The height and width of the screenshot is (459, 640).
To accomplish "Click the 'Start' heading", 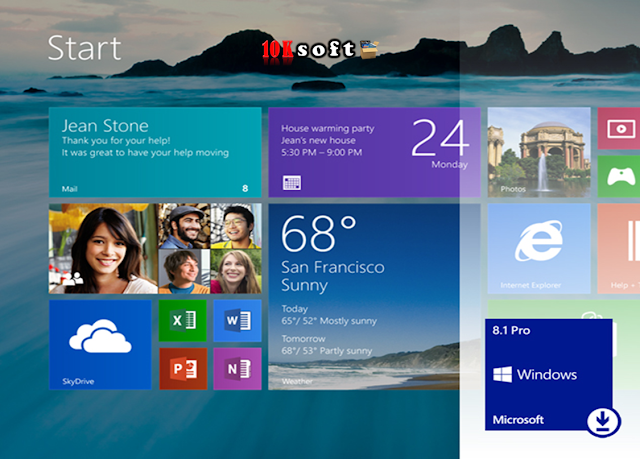I will 84,48.
